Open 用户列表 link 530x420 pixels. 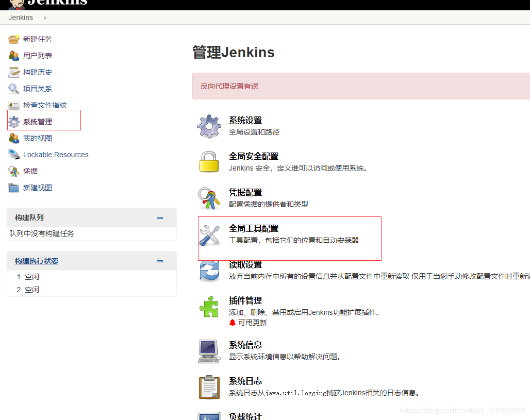(38, 56)
